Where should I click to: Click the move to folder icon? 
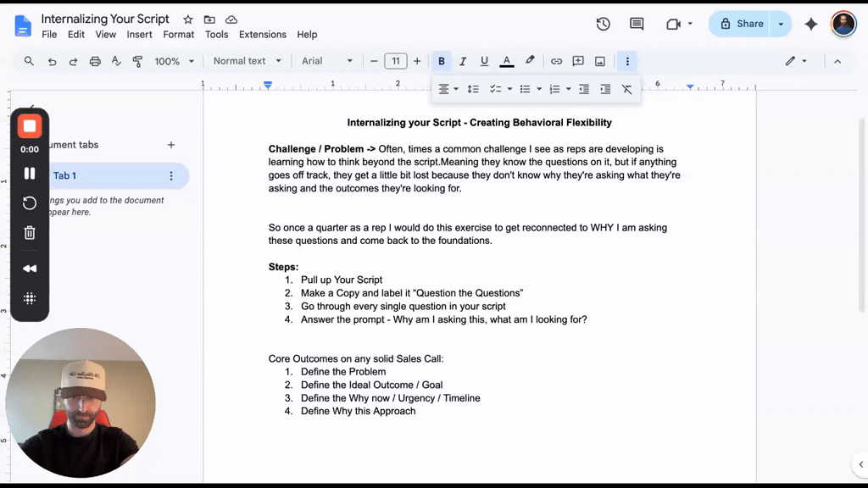click(209, 20)
